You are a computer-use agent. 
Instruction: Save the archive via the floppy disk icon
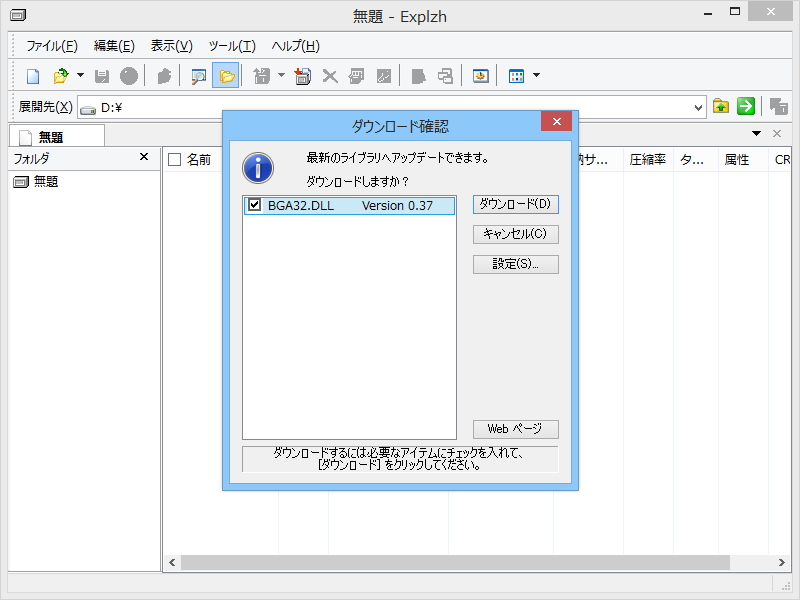pyautogui.click(x=104, y=75)
